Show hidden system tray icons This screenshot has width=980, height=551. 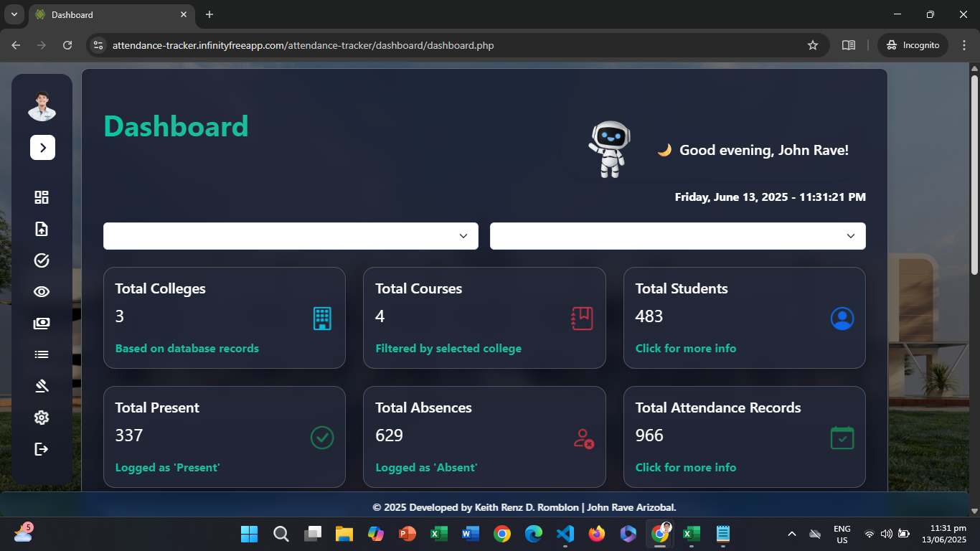pyautogui.click(x=792, y=534)
